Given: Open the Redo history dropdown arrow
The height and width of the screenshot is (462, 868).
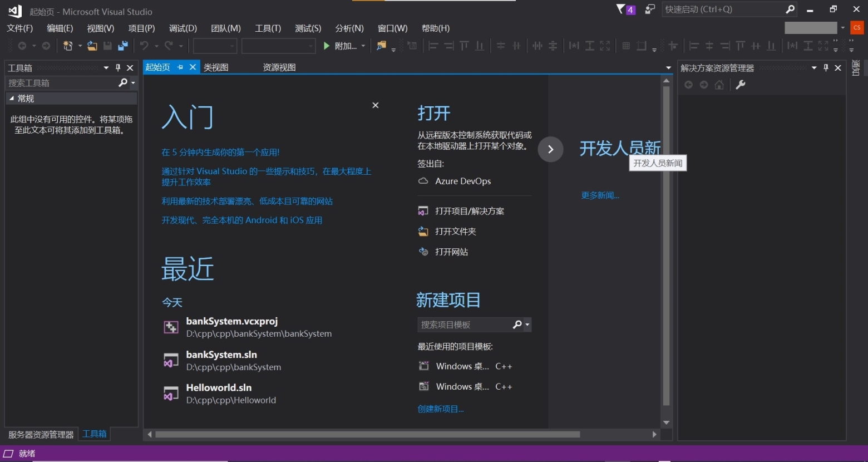Looking at the screenshot, I should click(181, 46).
